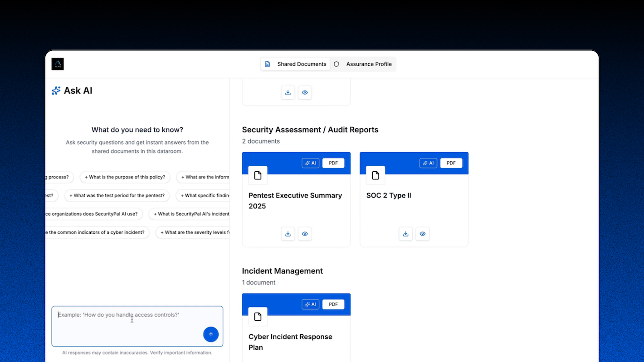Click AI badge on Cyber Incident Response Plan
This screenshot has height=362, width=644.
tap(311, 304)
